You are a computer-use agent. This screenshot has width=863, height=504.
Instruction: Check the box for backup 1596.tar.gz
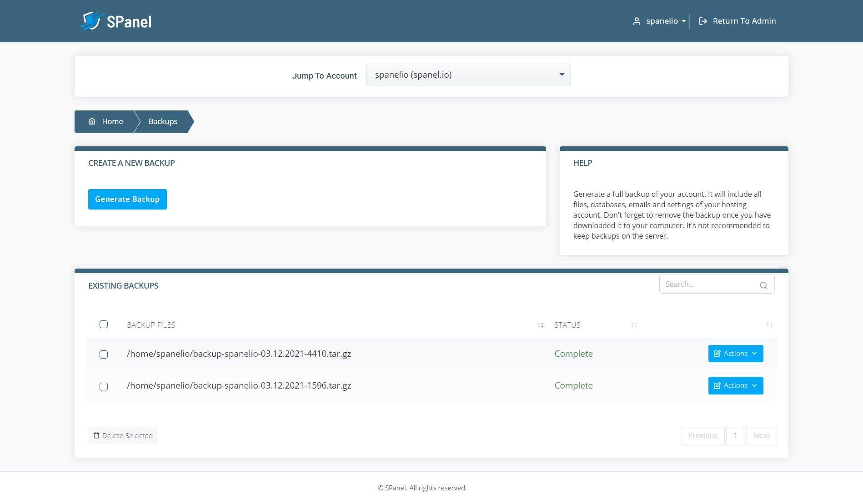coord(104,386)
